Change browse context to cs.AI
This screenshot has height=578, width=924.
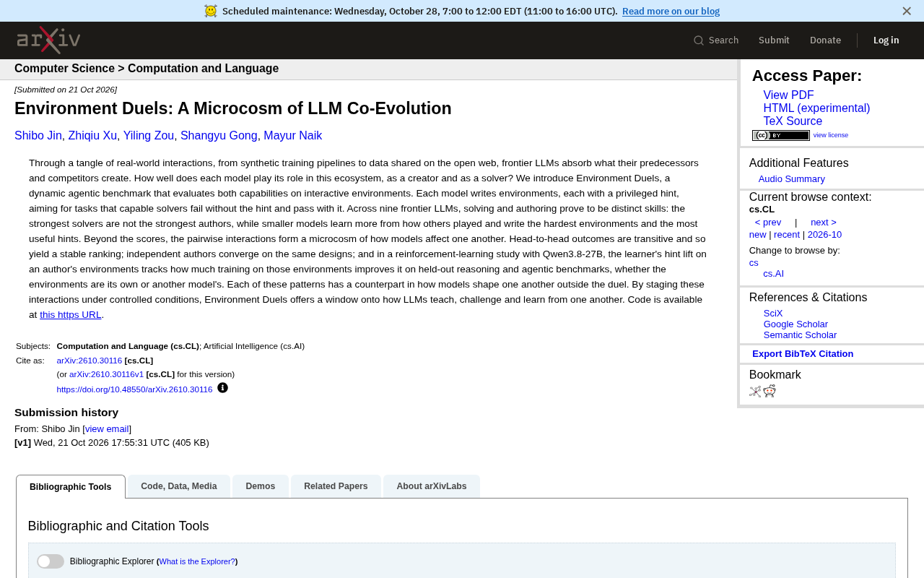pyautogui.click(x=774, y=274)
